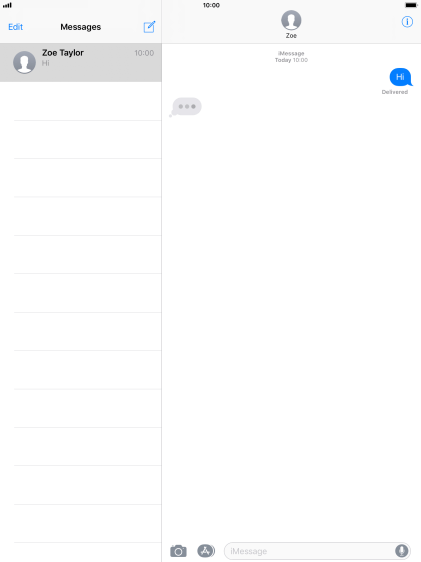
Task: Tap the iMessage Today 10:00 header
Action: [x=291, y=57]
